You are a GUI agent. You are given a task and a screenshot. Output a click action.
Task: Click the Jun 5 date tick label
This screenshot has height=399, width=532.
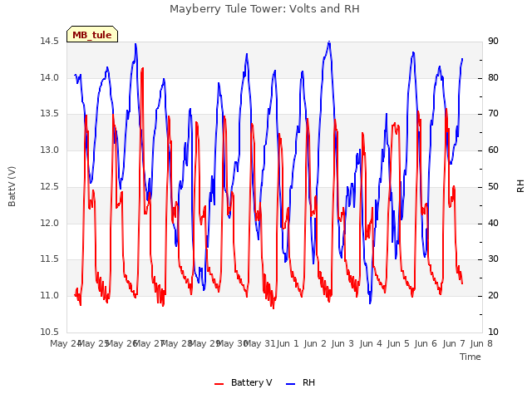[398, 343]
